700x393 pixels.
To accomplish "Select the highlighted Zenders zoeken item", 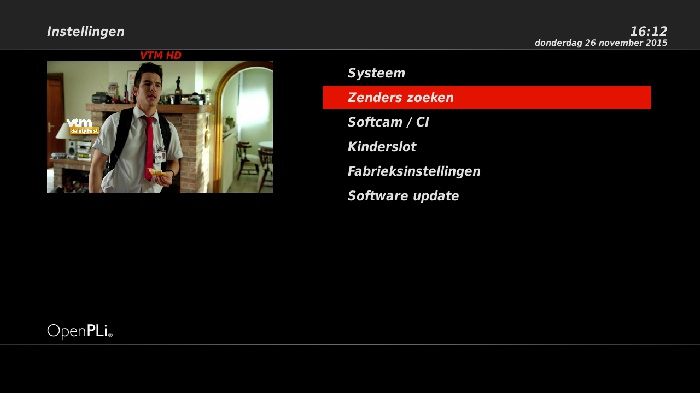I will [487, 97].
